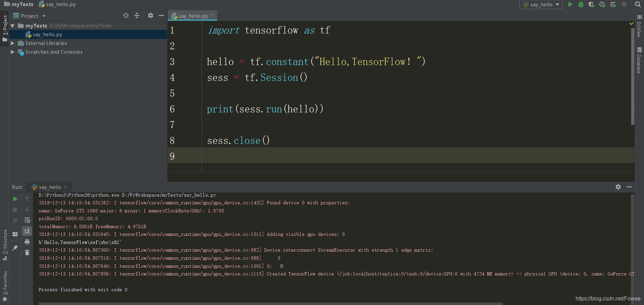Click the Run panel layout icon

point(15,234)
